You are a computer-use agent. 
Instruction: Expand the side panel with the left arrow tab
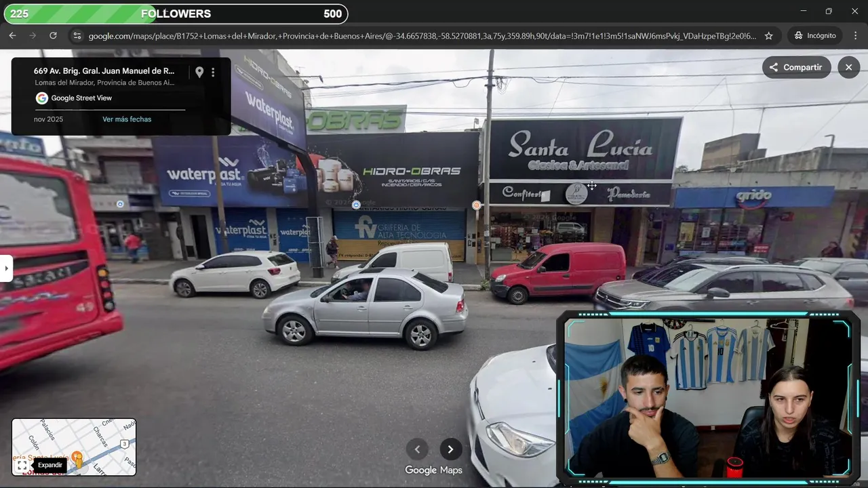click(6, 268)
